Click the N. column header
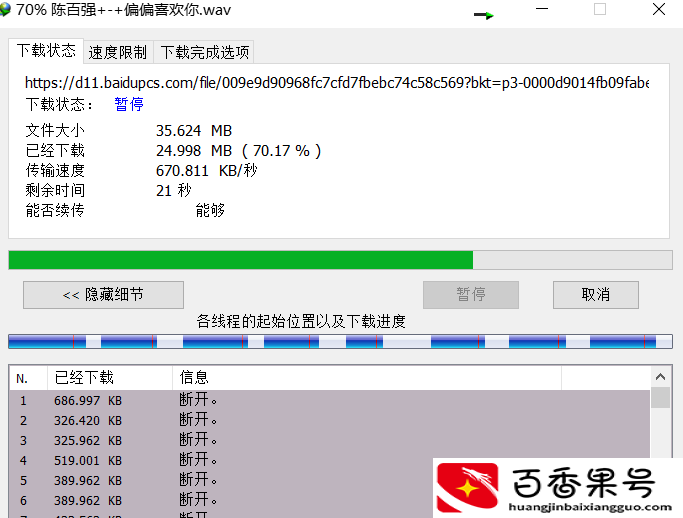Screen dimensions: 683x518 [x=28, y=378]
